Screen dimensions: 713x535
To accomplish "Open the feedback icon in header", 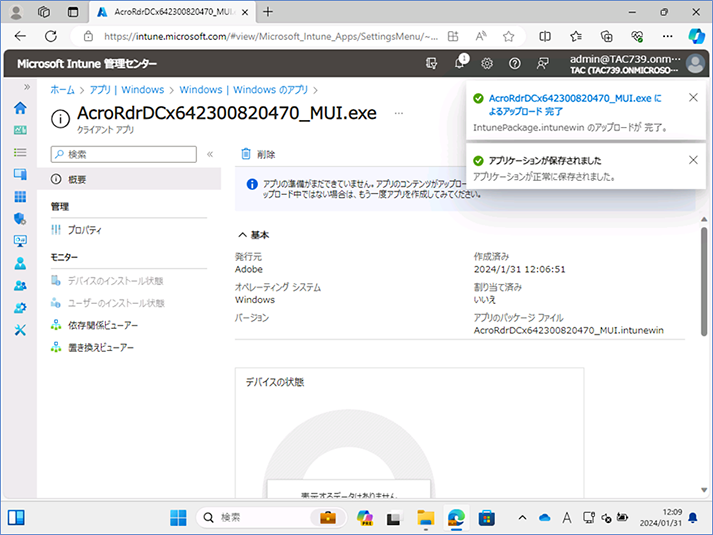I will pyautogui.click(x=542, y=63).
